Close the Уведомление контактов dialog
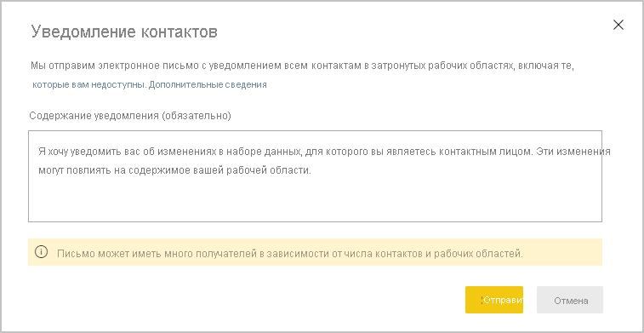Image resolution: width=644 pixels, height=333 pixels. [618, 25]
